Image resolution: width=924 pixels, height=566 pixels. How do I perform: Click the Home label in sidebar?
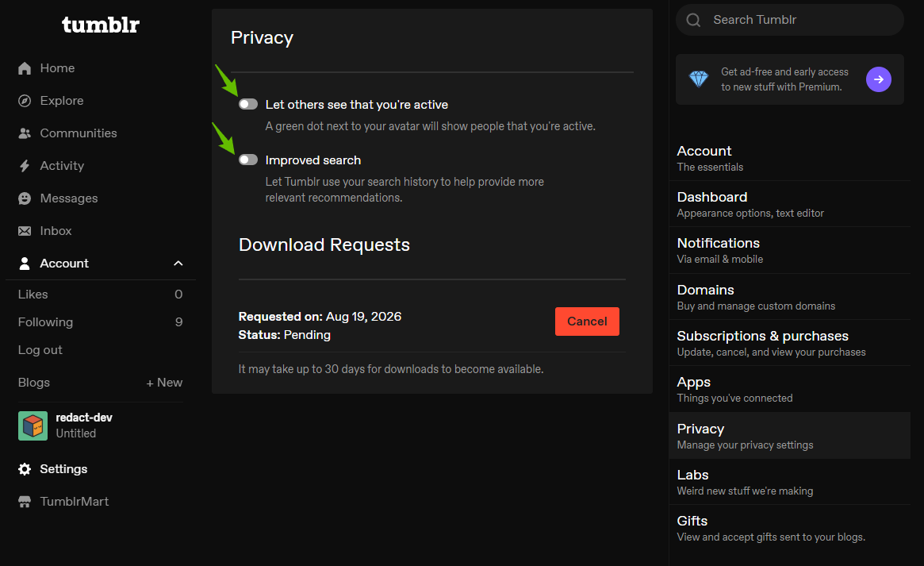coord(57,68)
